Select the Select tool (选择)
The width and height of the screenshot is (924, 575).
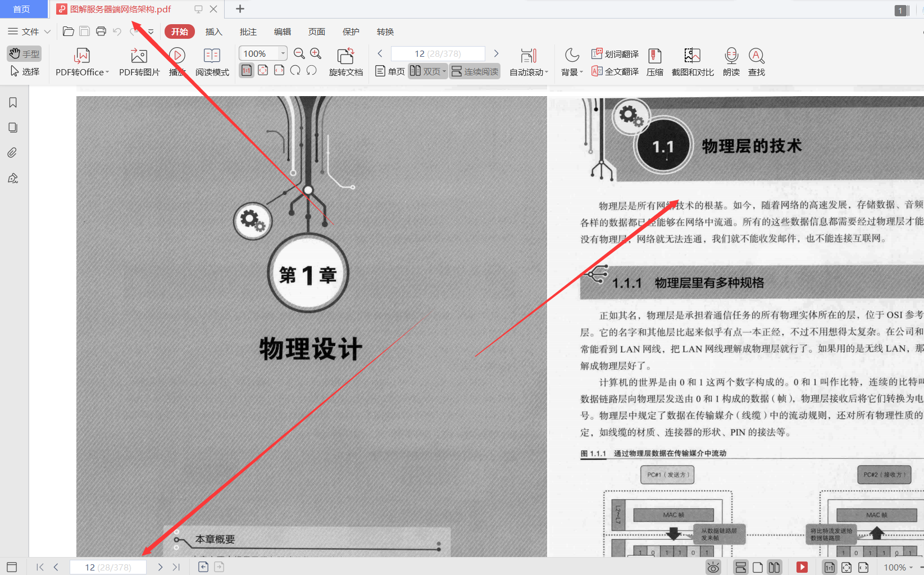tap(24, 71)
